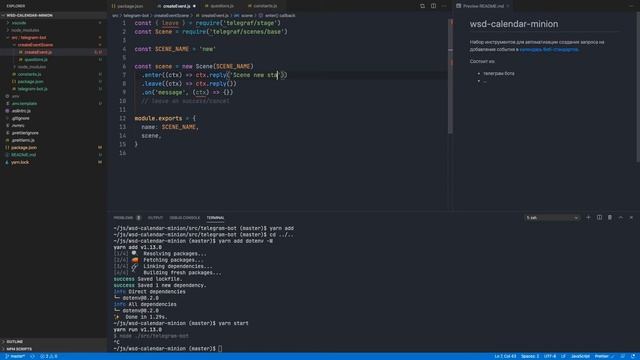Open the editor more actions menu
Viewport: 640px width, 360px height.
click(x=444, y=6)
